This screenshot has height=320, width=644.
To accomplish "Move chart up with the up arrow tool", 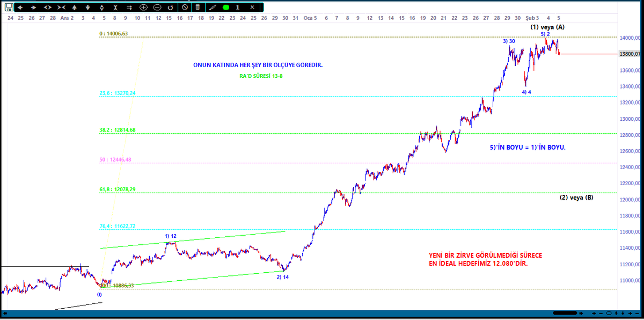I will (x=74, y=8).
